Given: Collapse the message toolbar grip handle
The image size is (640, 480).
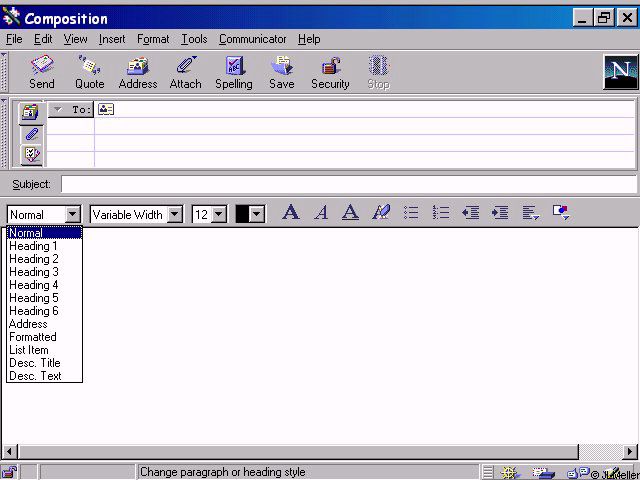Looking at the screenshot, I should click(x=4, y=72).
